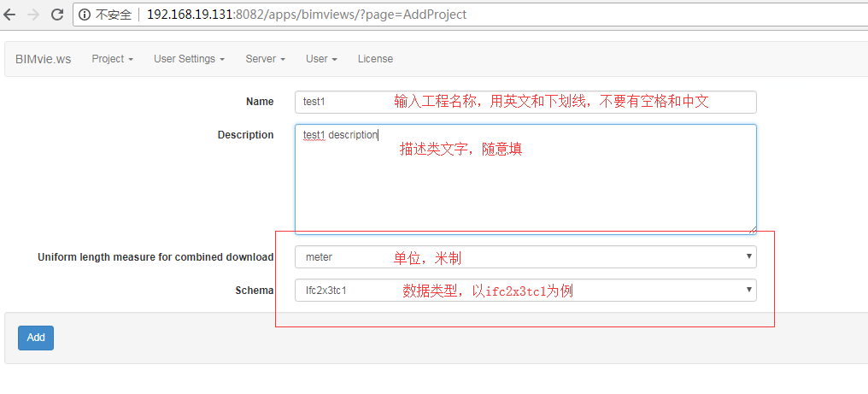Open the Schema dropdown showing Ifc2x3tc1

pos(525,291)
